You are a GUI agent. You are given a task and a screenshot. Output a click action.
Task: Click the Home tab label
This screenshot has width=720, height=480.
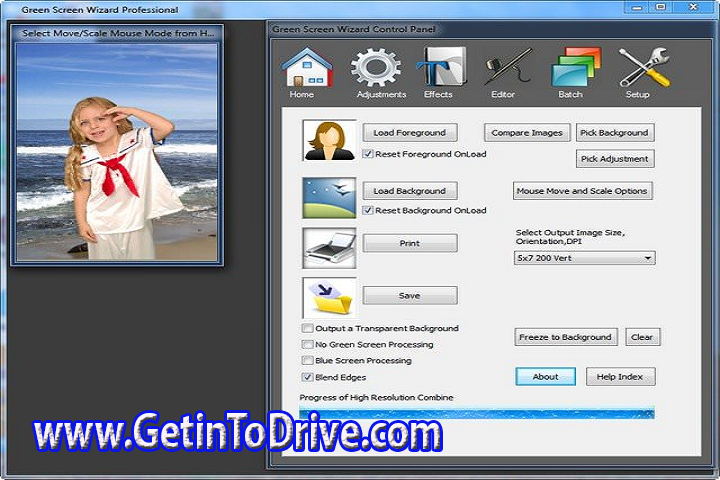302,94
